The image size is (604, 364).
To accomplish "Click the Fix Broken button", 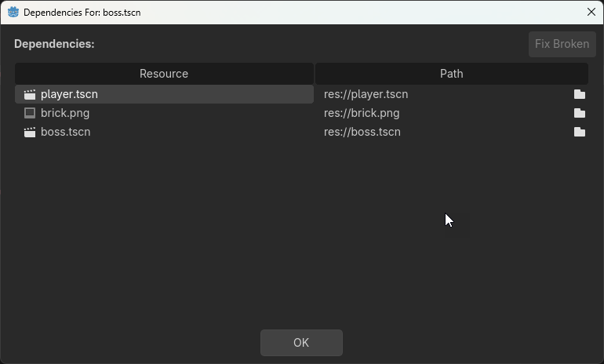I will point(562,44).
